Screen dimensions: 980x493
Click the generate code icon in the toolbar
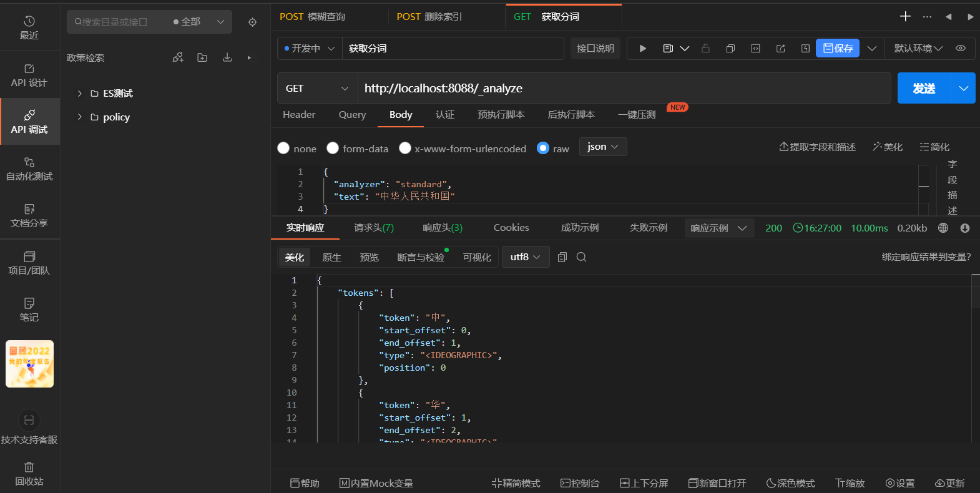click(x=755, y=48)
